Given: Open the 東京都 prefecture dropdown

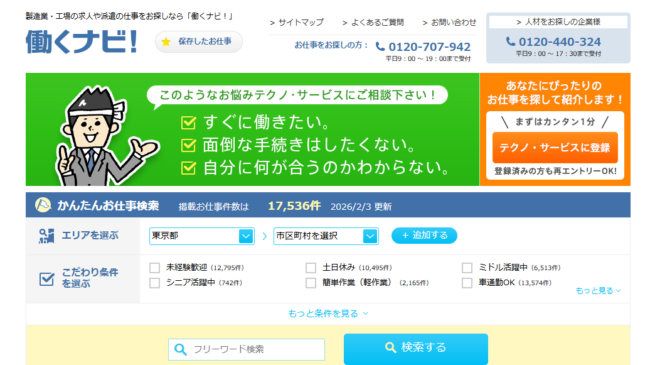Looking at the screenshot, I should [202, 236].
